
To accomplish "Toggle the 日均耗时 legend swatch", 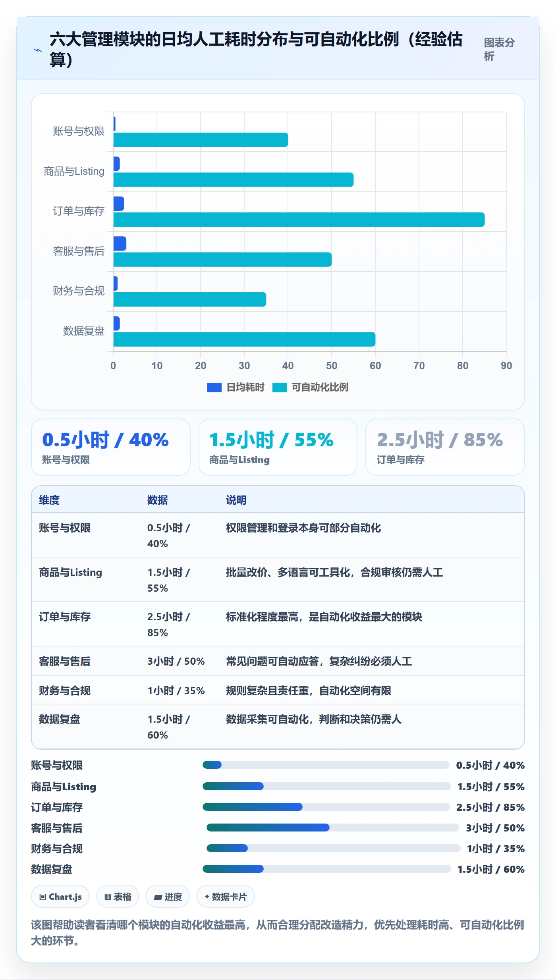I will click(214, 388).
